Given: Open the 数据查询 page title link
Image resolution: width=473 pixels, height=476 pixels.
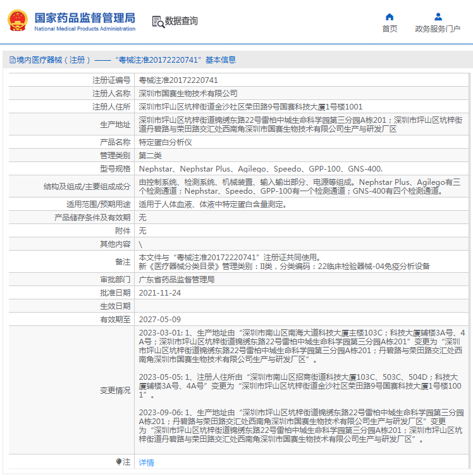Looking at the screenshot, I should [181, 21].
